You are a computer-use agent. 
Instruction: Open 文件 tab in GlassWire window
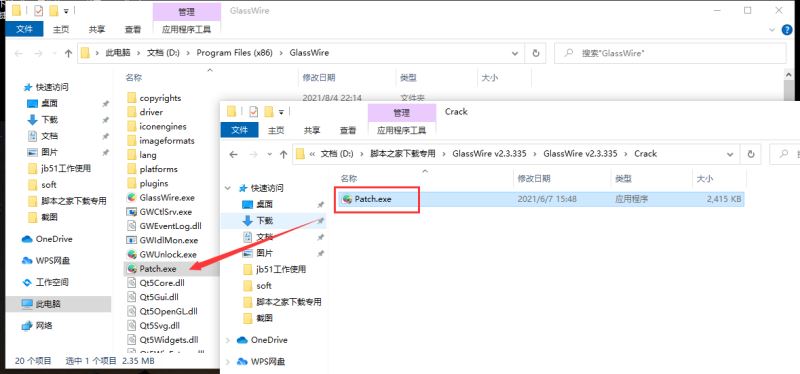[x=24, y=30]
